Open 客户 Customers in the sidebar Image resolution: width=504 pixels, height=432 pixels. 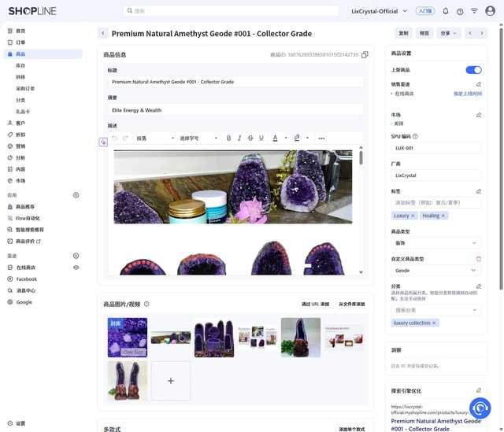[20, 123]
